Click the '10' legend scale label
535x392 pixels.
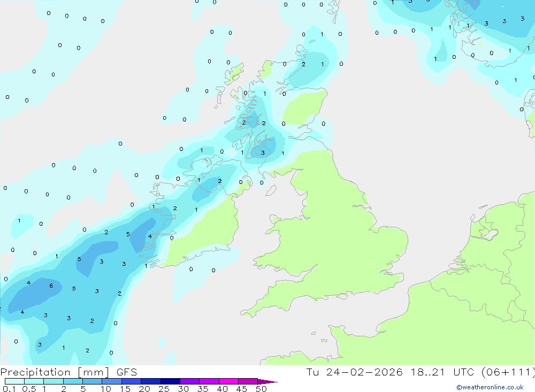(106, 389)
